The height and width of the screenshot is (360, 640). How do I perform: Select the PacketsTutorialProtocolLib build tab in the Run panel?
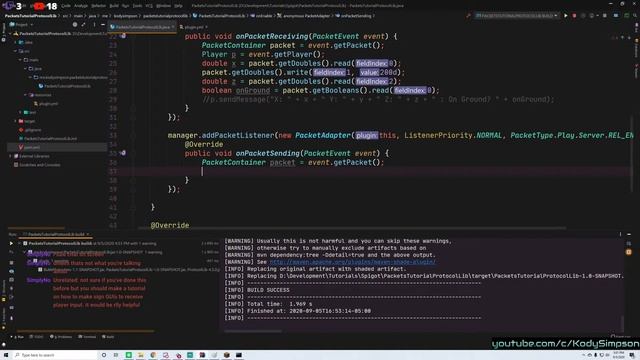[x=56, y=235]
